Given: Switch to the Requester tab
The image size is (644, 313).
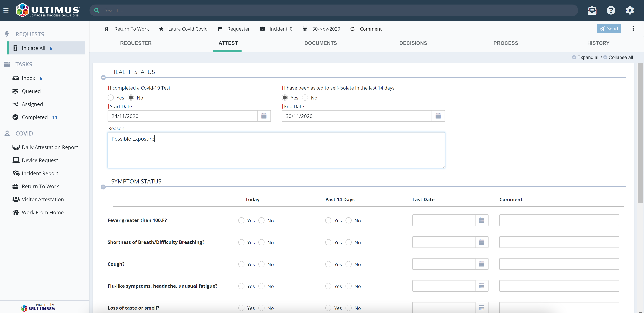Looking at the screenshot, I should click(136, 43).
